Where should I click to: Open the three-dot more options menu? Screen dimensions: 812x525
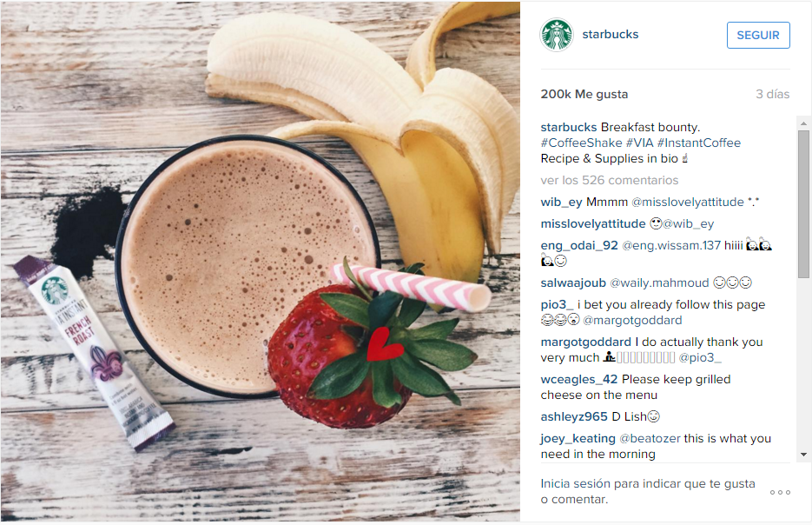pyautogui.click(x=780, y=492)
